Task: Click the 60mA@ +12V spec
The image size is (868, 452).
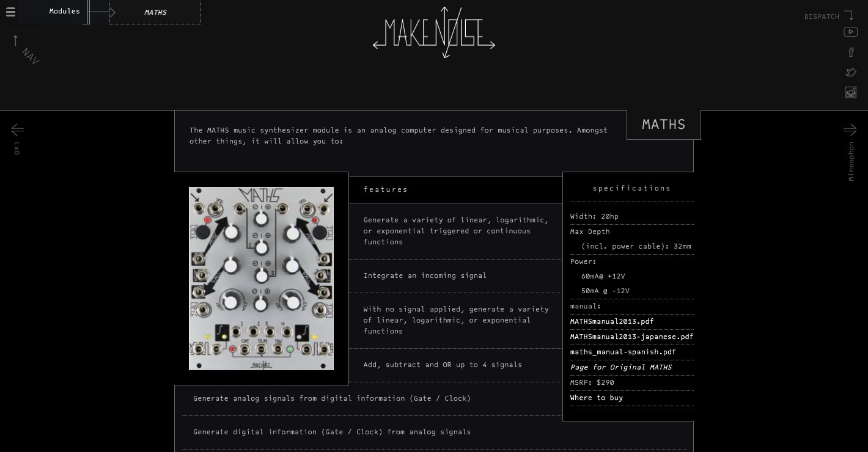Action: pyautogui.click(x=603, y=276)
